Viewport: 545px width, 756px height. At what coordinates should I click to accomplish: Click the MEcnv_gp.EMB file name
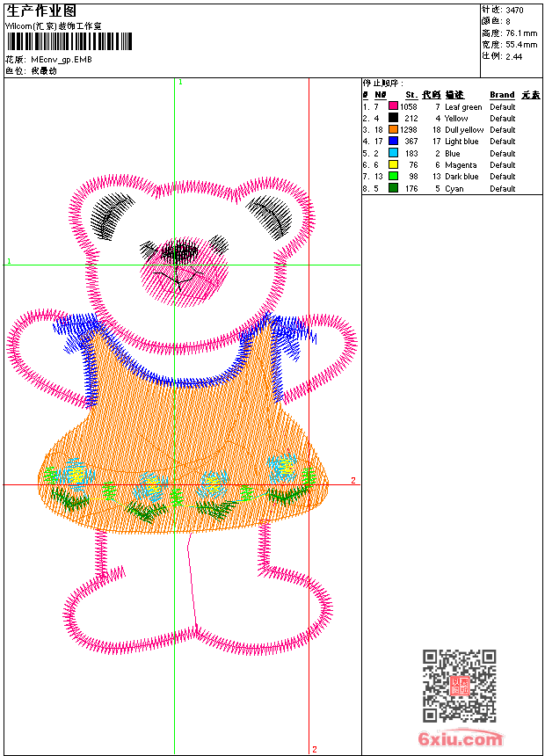point(61,60)
